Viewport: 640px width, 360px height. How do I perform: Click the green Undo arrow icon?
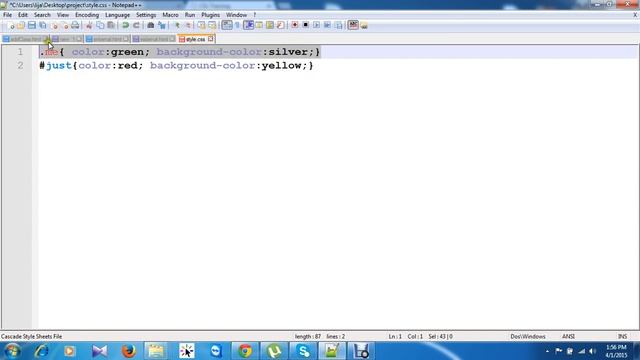[126, 25]
